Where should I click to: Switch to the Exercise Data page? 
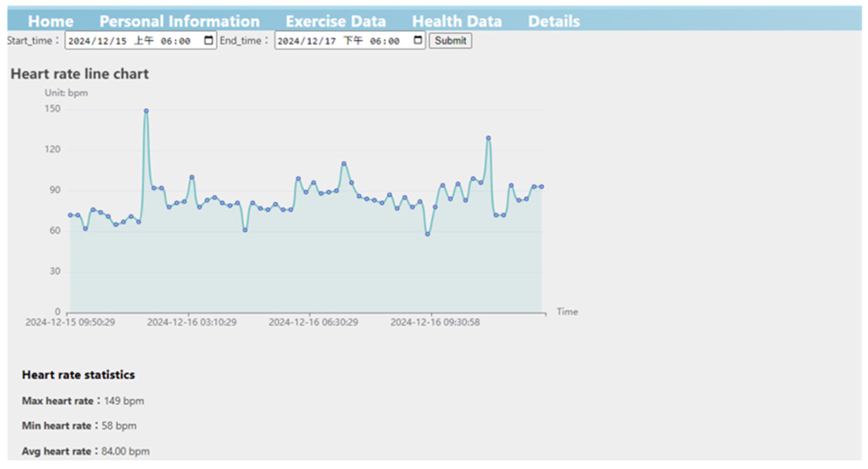tap(335, 21)
